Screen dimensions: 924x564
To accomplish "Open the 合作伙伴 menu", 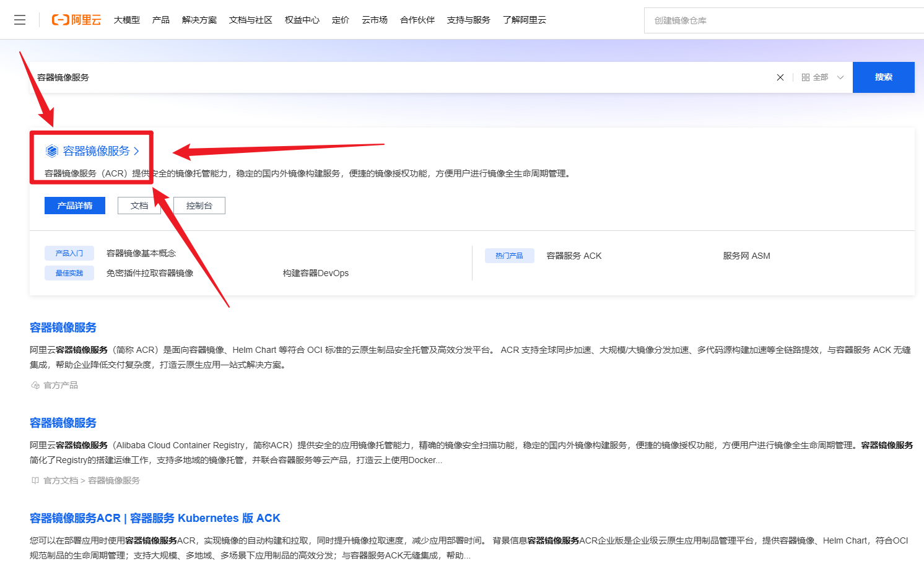I will coord(417,20).
